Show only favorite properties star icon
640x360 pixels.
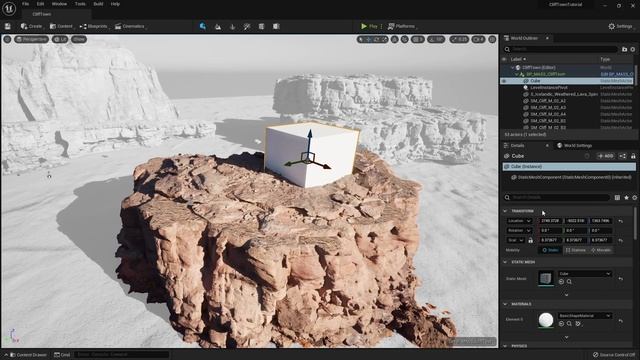click(x=626, y=198)
